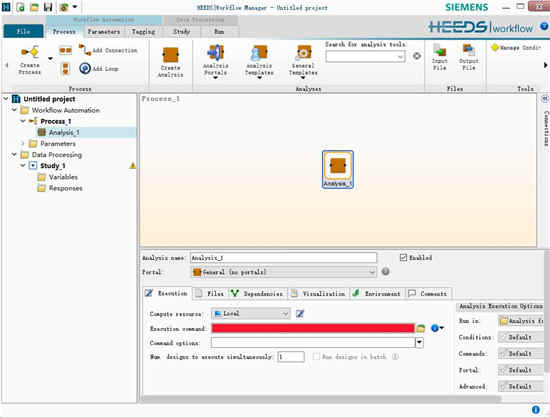The image size is (550, 418).
Task: Collapse the Study_1 tree node
Action: pyautogui.click(x=23, y=166)
